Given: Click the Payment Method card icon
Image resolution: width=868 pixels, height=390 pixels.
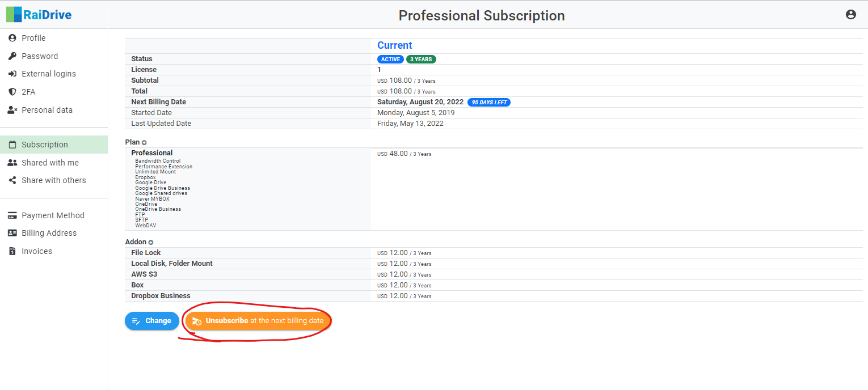Looking at the screenshot, I should click(12, 215).
